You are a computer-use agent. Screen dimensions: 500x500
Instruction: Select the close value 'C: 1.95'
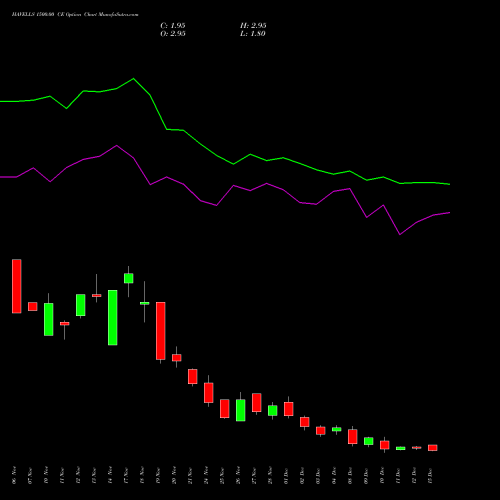point(173,26)
